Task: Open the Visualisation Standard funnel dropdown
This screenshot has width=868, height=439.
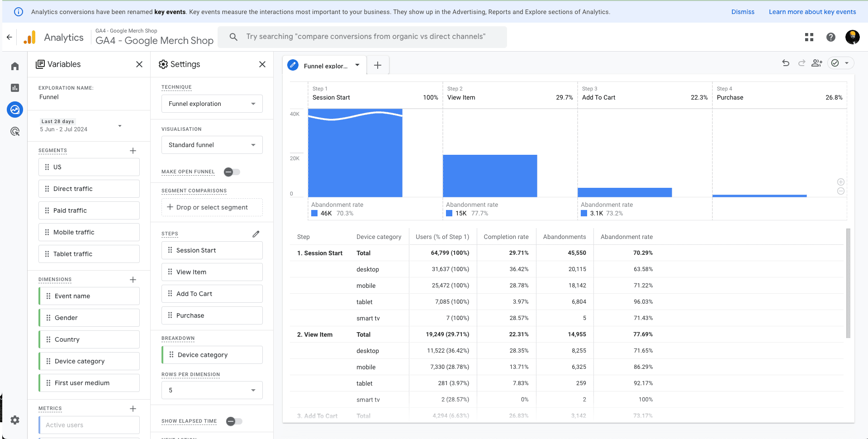Action: click(212, 145)
